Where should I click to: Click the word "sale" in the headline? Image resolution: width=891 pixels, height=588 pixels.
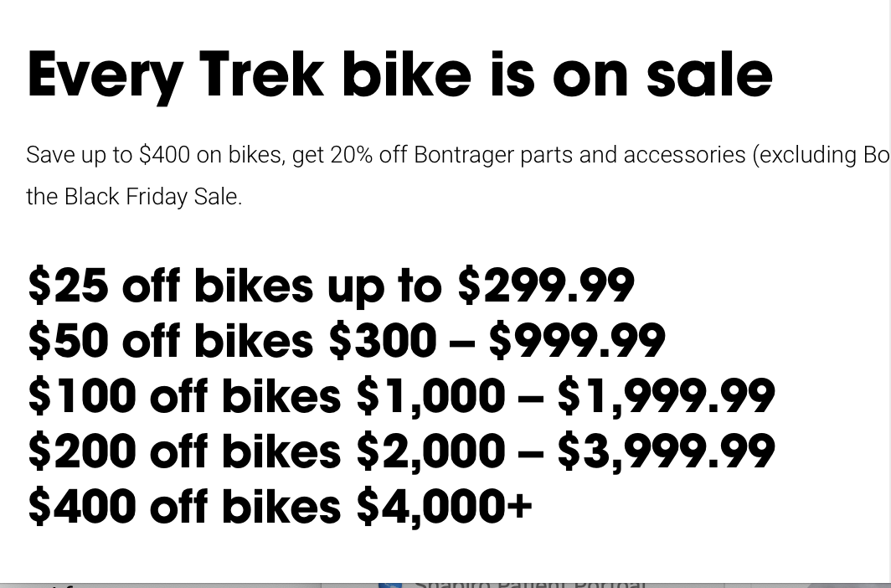708,75
